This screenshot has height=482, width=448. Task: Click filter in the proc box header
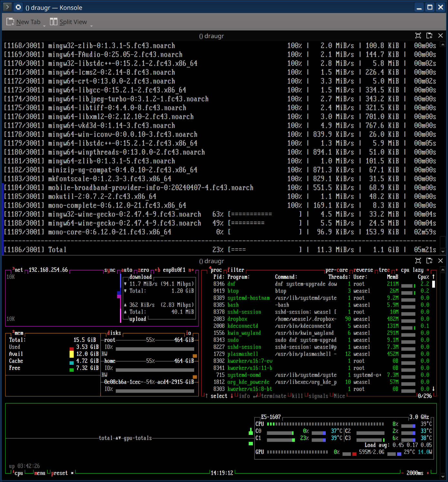click(x=236, y=270)
